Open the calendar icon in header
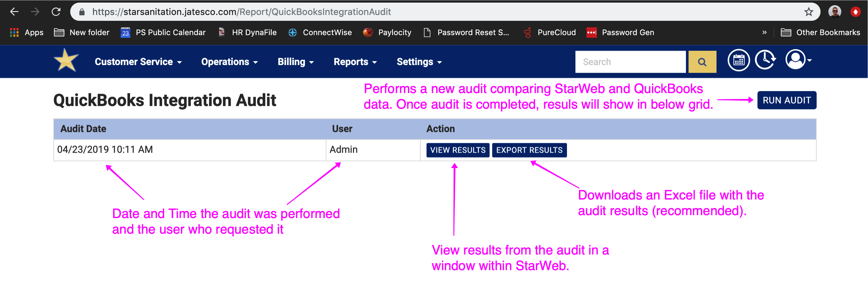The height and width of the screenshot is (304, 868). [738, 61]
